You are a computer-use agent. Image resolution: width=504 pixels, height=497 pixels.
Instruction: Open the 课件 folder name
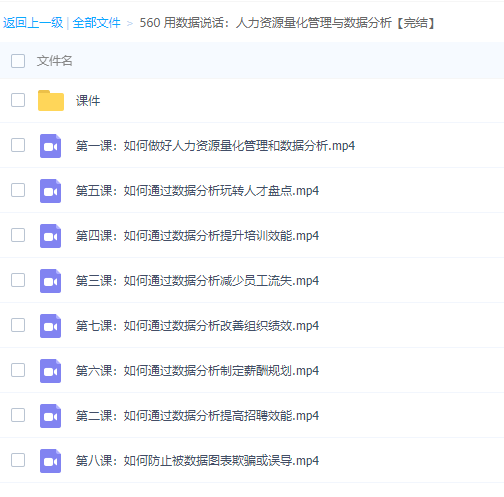click(x=88, y=101)
